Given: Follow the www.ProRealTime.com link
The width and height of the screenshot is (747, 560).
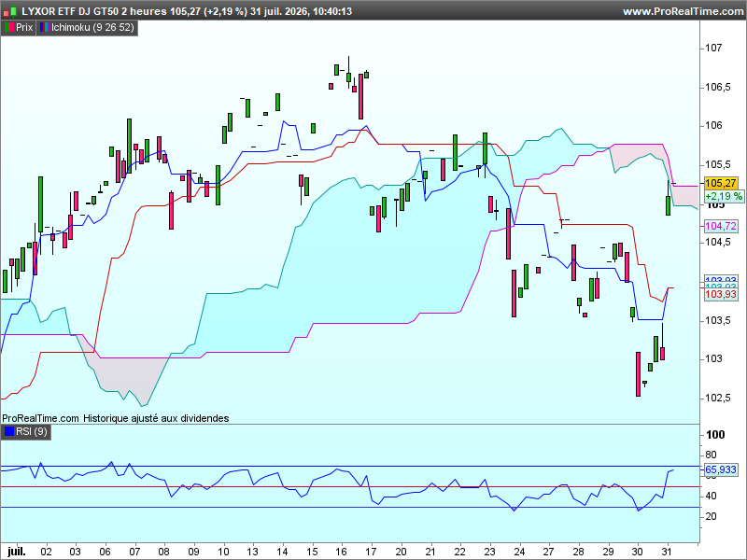Looking at the screenshot, I should (683, 11).
